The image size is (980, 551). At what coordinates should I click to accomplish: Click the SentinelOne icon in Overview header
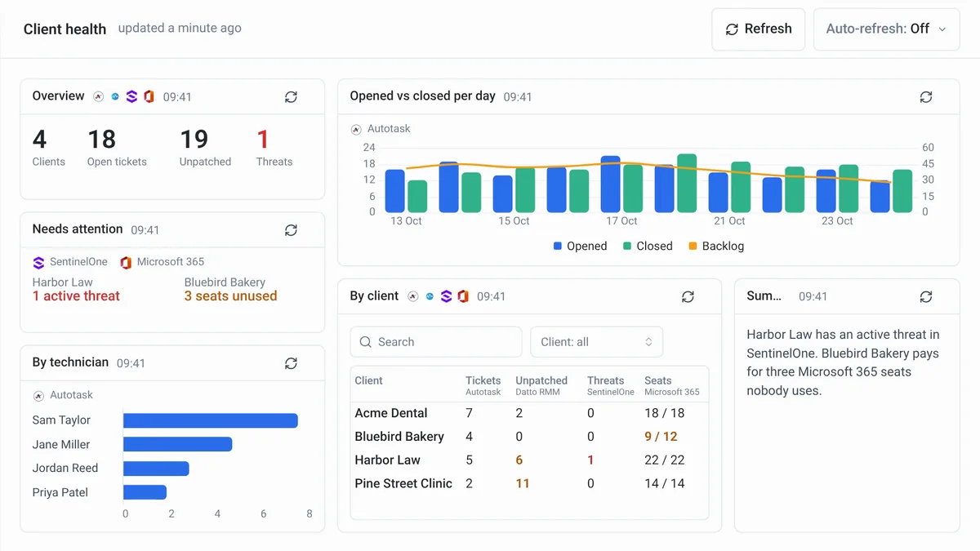click(131, 96)
